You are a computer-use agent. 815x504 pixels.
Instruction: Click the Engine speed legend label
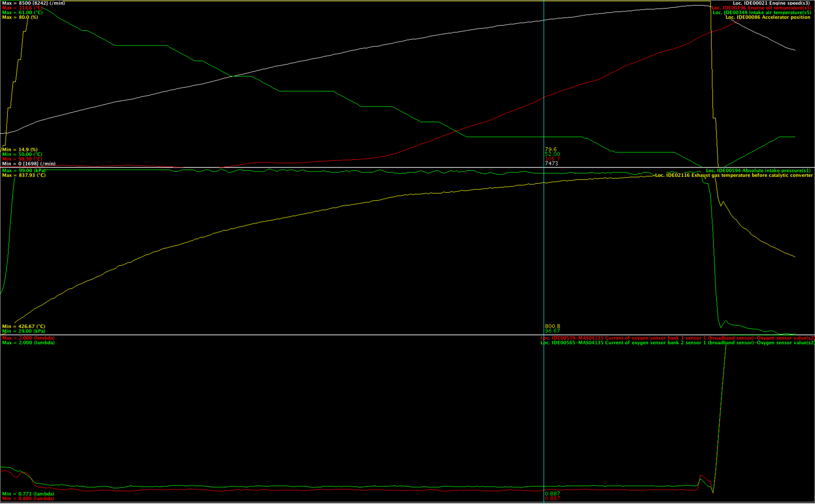[771, 3]
